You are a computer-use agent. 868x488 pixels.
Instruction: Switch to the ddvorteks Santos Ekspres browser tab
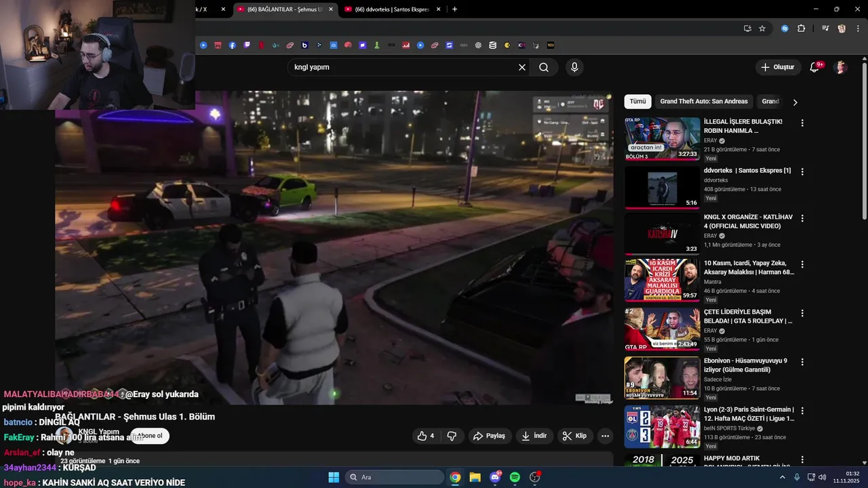(x=392, y=9)
